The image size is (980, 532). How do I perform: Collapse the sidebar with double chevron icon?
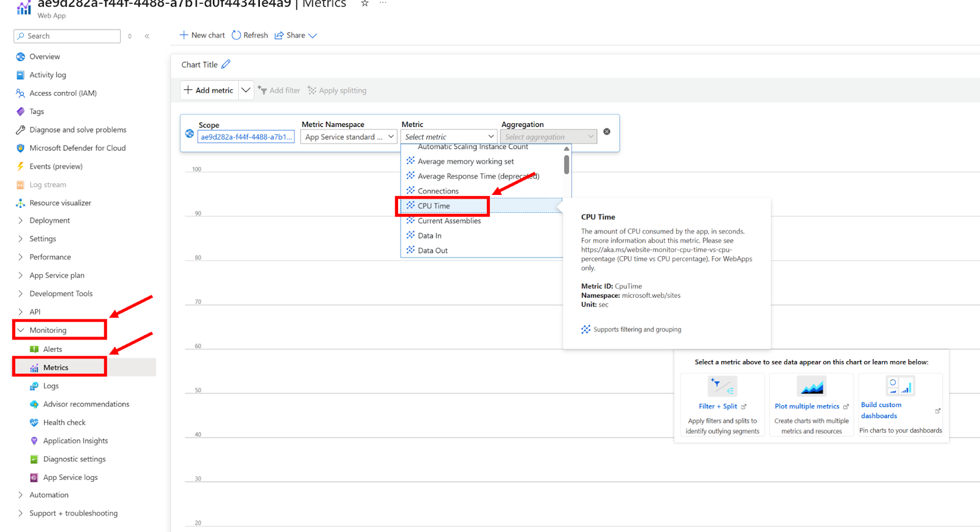[x=147, y=36]
